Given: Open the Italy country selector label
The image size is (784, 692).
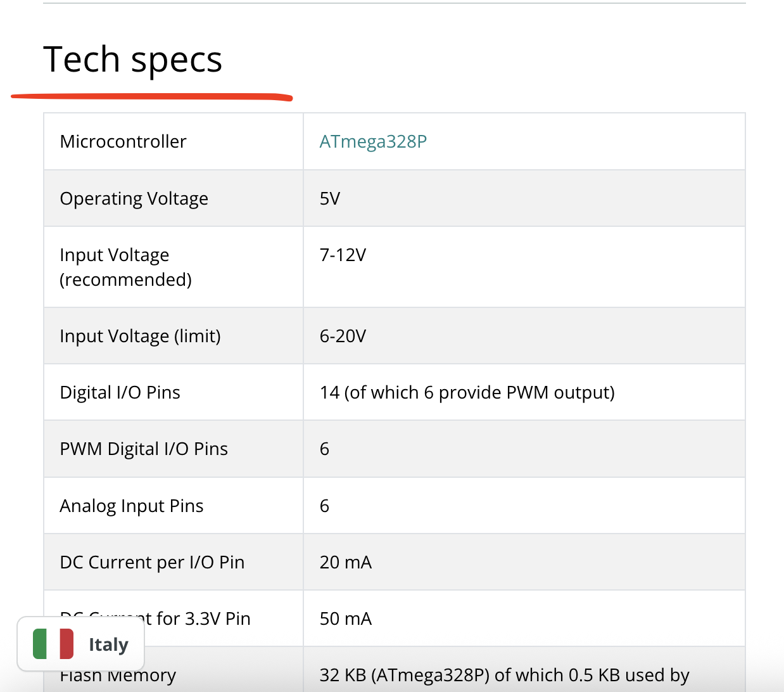Looking at the screenshot, I should point(108,644).
